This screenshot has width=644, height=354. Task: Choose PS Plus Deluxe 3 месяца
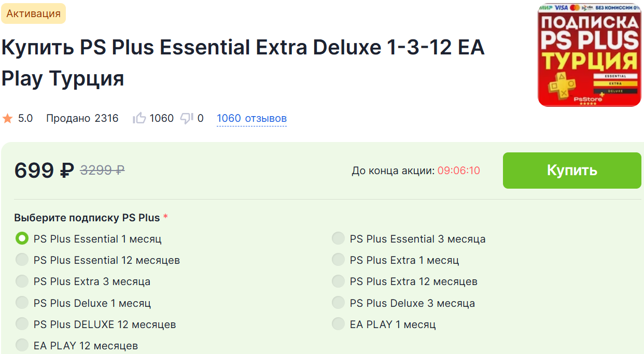pyautogui.click(x=338, y=303)
